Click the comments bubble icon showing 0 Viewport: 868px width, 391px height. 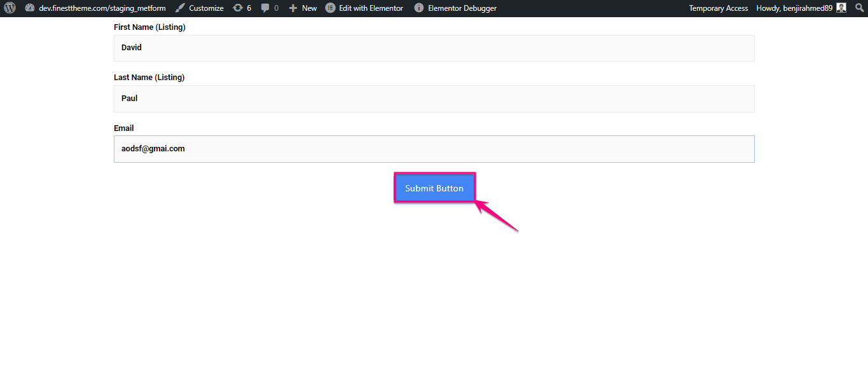(x=265, y=8)
